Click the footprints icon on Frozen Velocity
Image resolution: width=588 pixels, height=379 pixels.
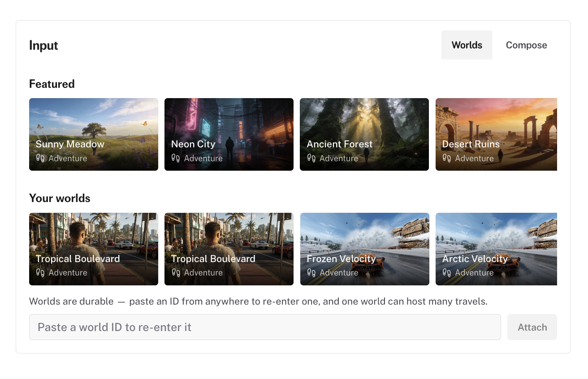click(311, 272)
